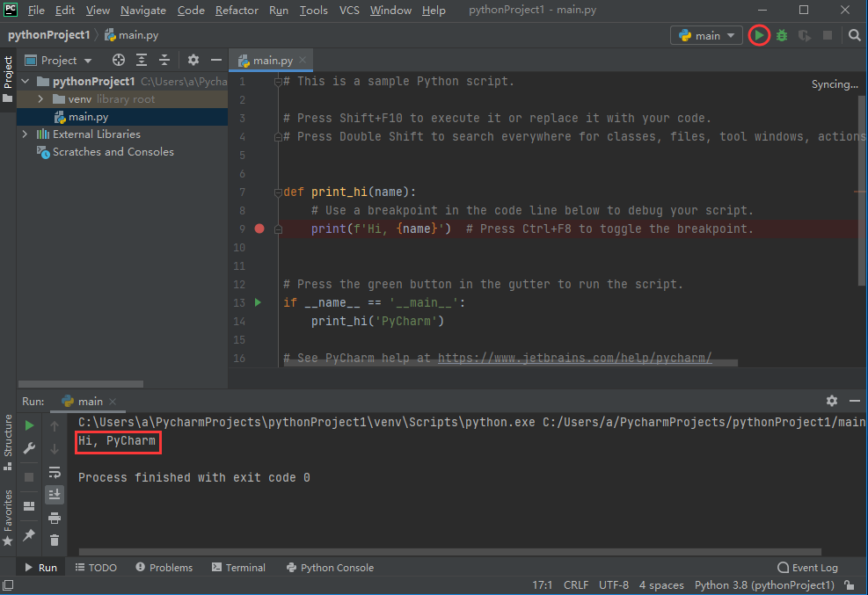Viewport: 868px width, 595px height.
Task: Open main run configuration dropdown
Action: coord(706,35)
